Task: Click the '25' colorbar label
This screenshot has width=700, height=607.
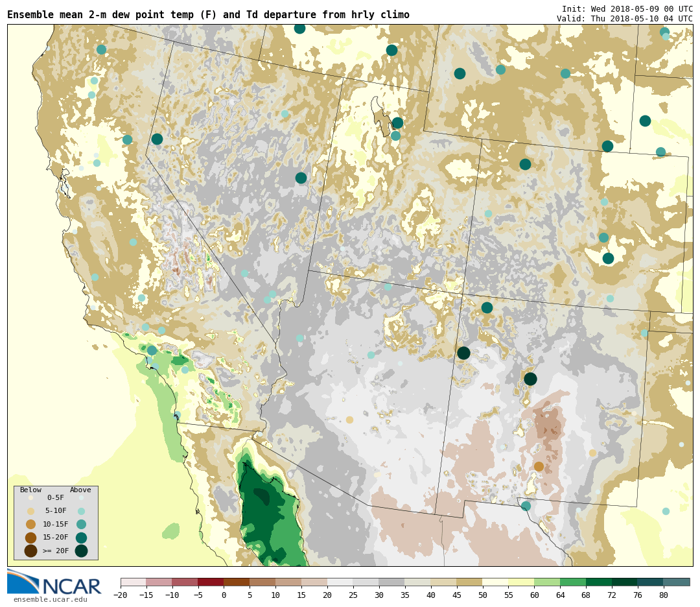Action: [353, 595]
